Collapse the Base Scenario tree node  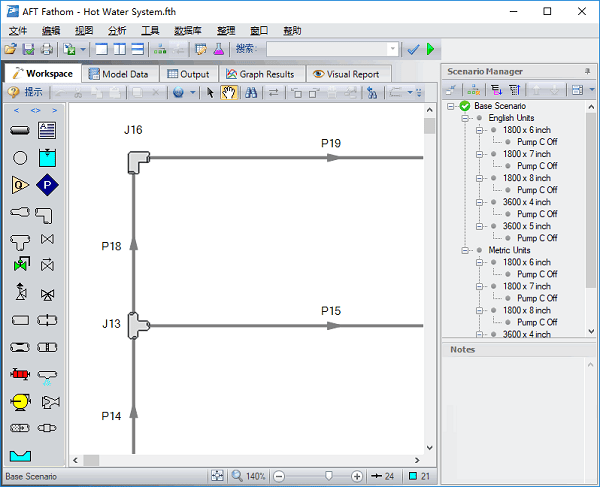pos(452,106)
